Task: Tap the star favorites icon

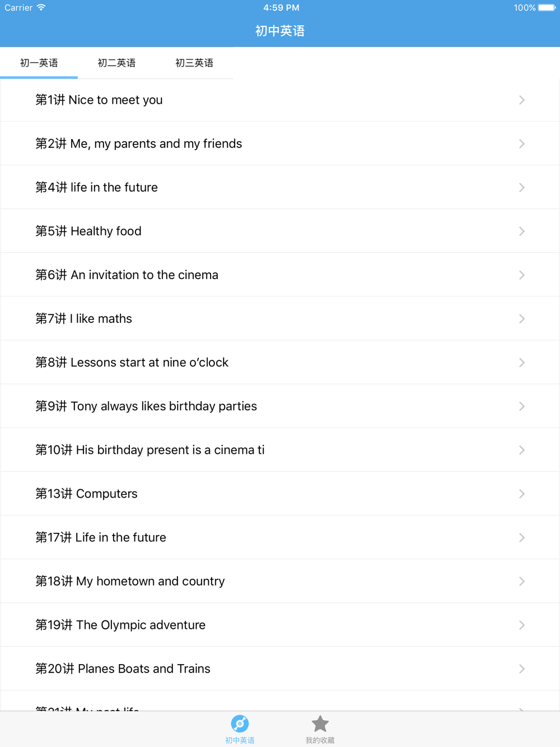Action: pyautogui.click(x=320, y=724)
